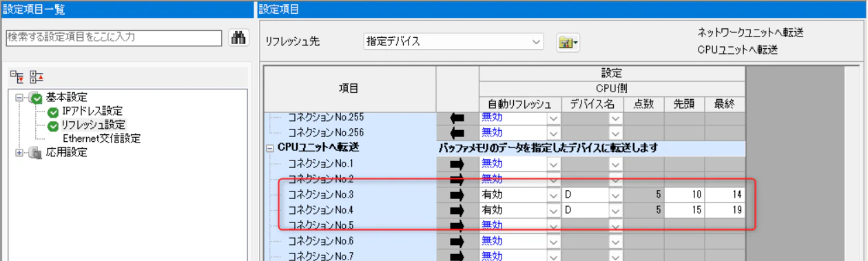Screen dimensions: 868x261
Task: Click the 最終 column header
Action: pyautogui.click(x=725, y=104)
